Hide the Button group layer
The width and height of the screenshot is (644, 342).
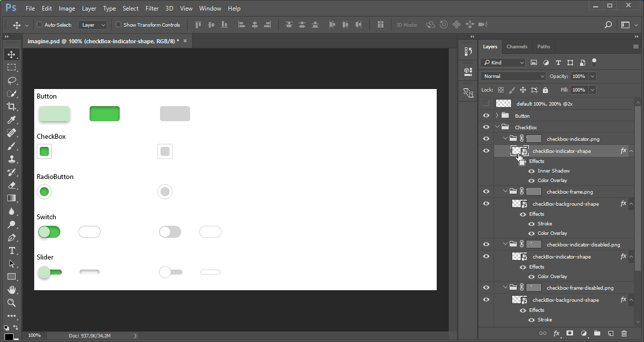pos(486,116)
